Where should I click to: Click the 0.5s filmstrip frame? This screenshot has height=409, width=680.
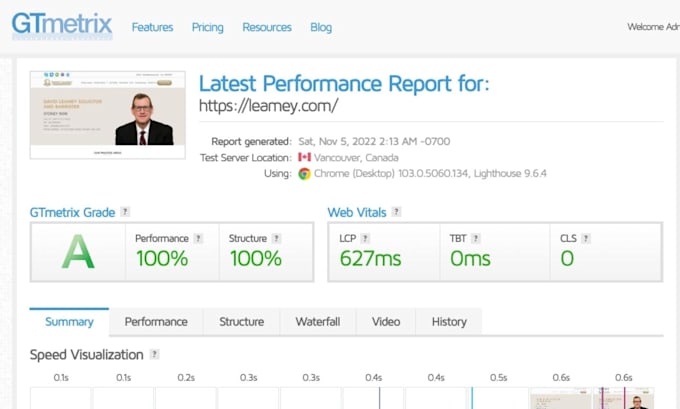498,398
